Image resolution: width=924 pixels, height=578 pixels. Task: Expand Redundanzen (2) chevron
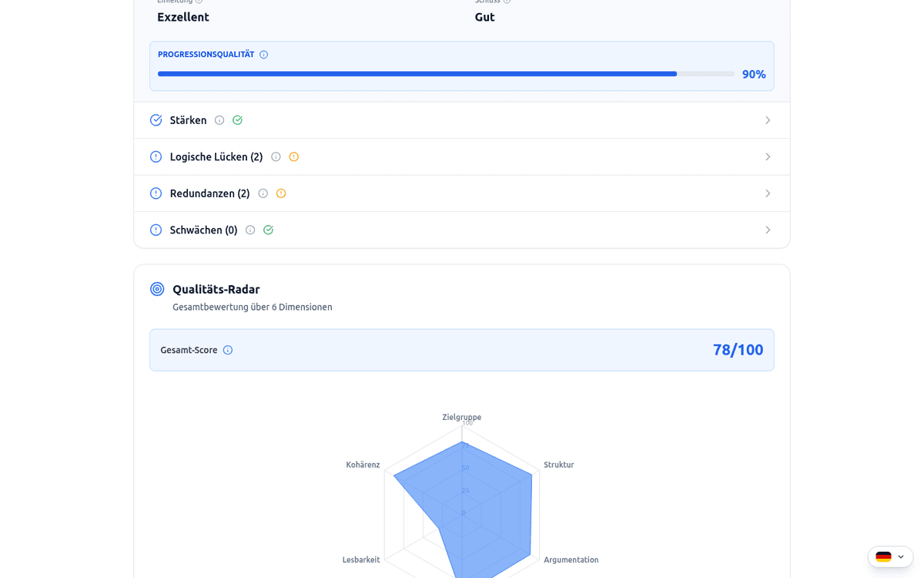tap(767, 193)
